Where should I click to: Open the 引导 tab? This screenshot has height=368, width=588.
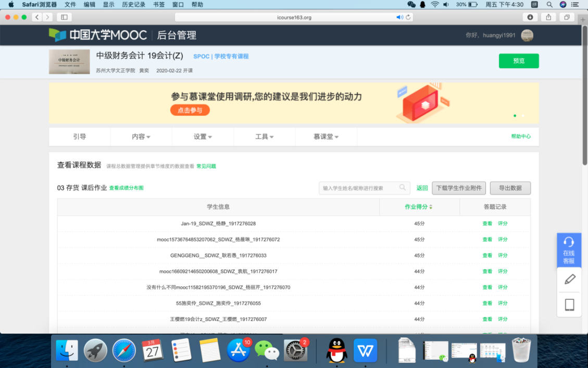tap(79, 137)
